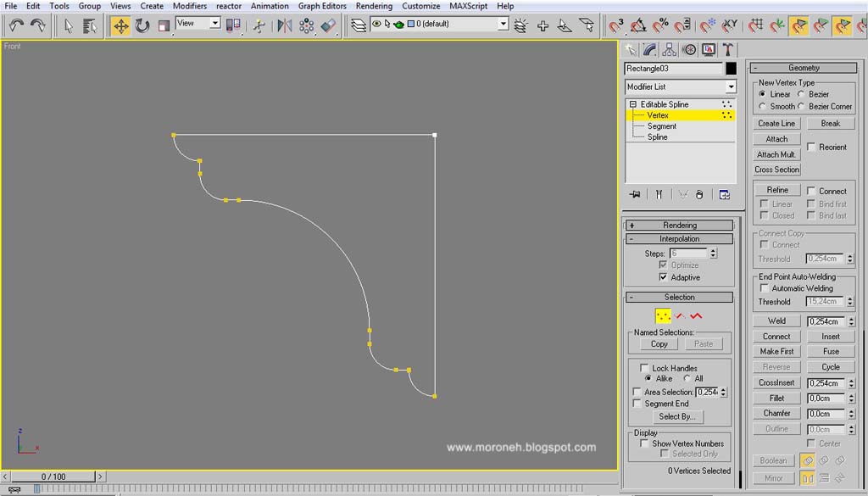Viewport: 868px width, 496px height.
Task: Click the object color swatch beside Rectangle03
Action: 732,68
